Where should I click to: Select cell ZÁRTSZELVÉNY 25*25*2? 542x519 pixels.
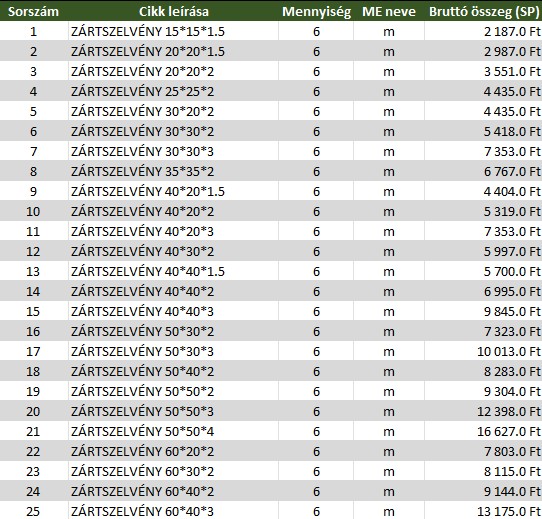coord(173,92)
